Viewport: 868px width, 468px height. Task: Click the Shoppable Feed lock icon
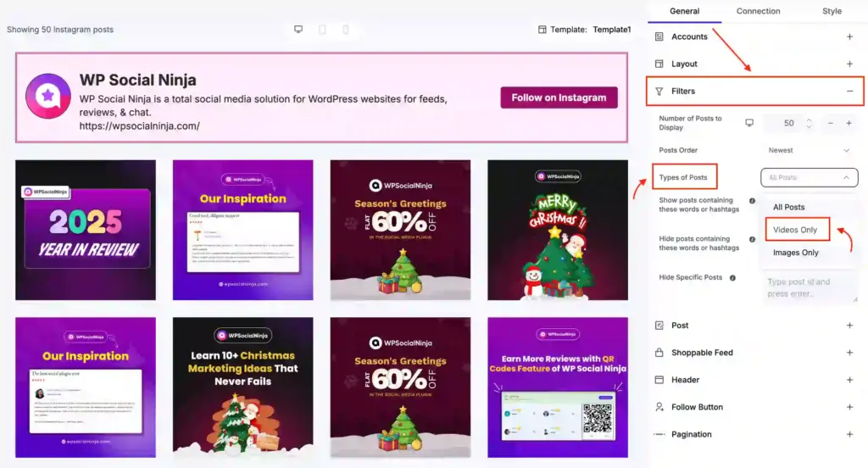(x=659, y=352)
